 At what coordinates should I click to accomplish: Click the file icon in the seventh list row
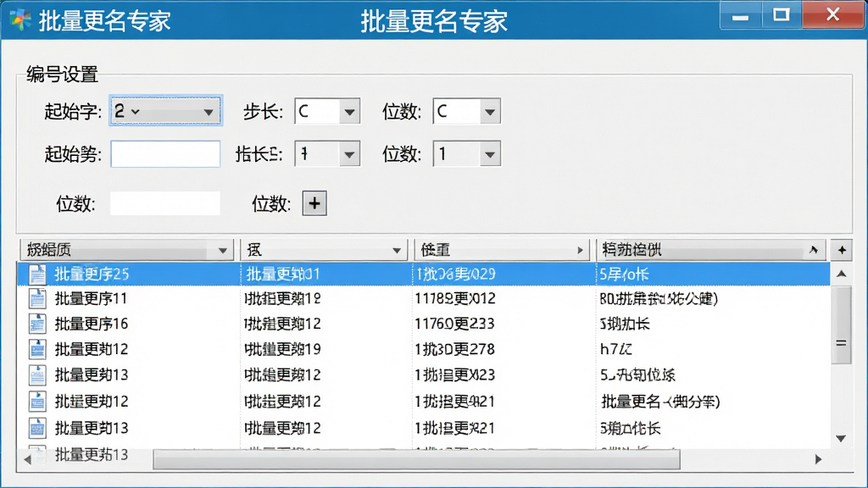click(x=37, y=428)
